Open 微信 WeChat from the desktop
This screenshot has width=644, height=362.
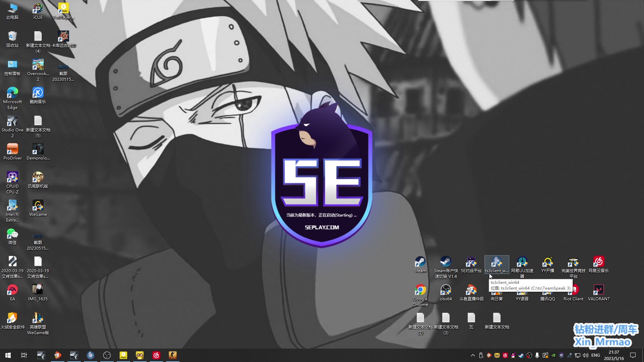click(12, 236)
